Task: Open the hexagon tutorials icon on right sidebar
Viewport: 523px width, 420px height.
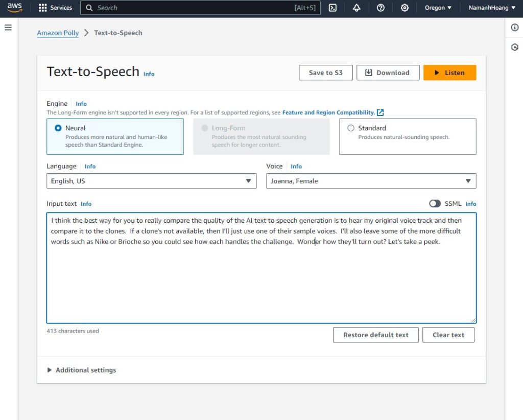Action: (x=515, y=47)
